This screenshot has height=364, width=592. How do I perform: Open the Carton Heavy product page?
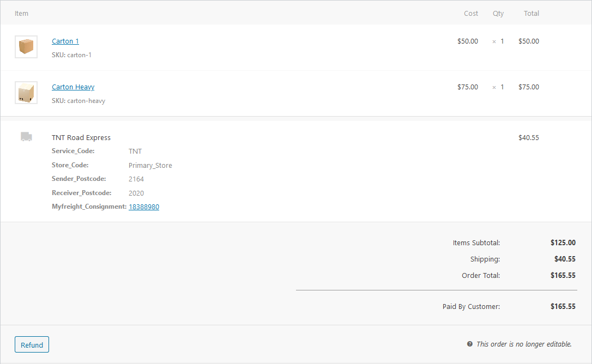point(73,87)
